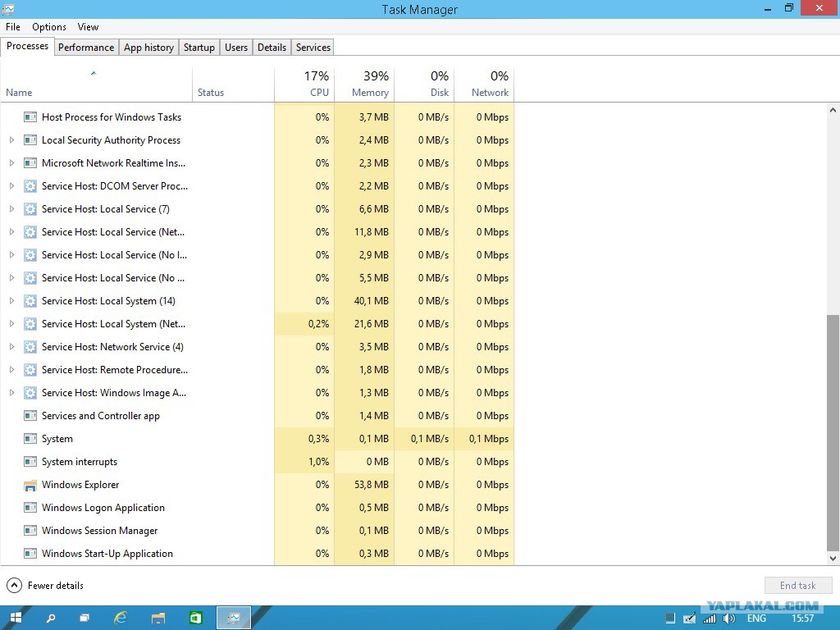840x630 pixels.
Task: Click the ENG language indicator
Action: [x=756, y=619]
